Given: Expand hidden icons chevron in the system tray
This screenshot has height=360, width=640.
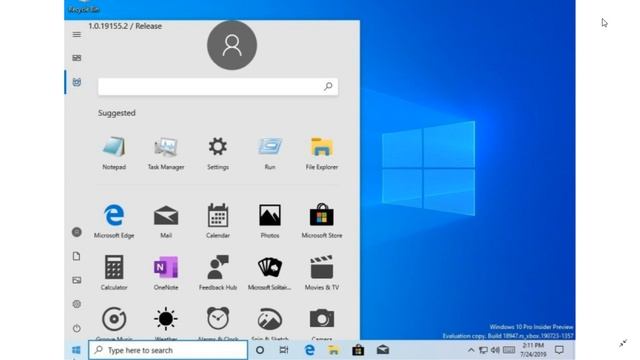Looking at the screenshot, I should point(471,350).
